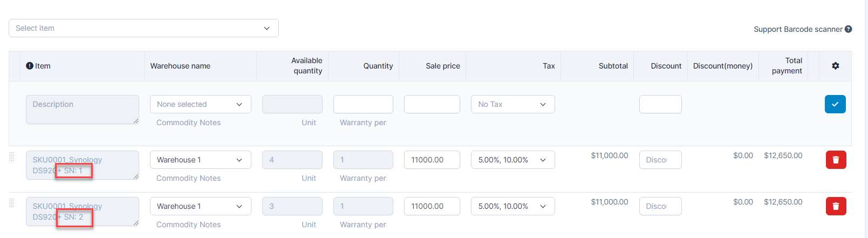The height and width of the screenshot is (238, 868).
Task: Click the empty Quantity field in new row
Action: pyautogui.click(x=363, y=104)
